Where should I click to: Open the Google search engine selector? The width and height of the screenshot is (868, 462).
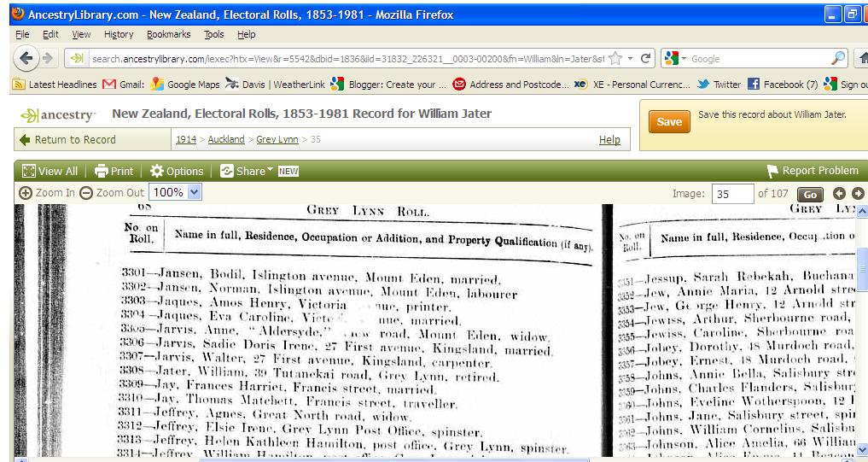[675, 58]
